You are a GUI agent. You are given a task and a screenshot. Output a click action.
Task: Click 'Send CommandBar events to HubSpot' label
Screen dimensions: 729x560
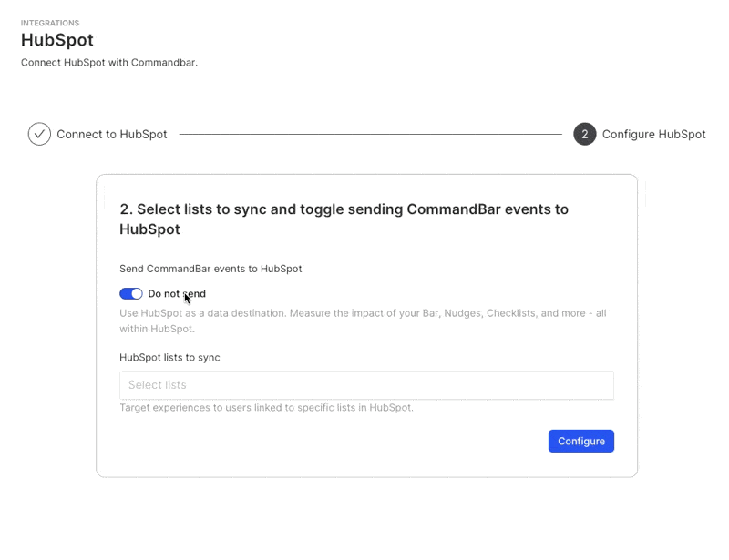(210, 269)
